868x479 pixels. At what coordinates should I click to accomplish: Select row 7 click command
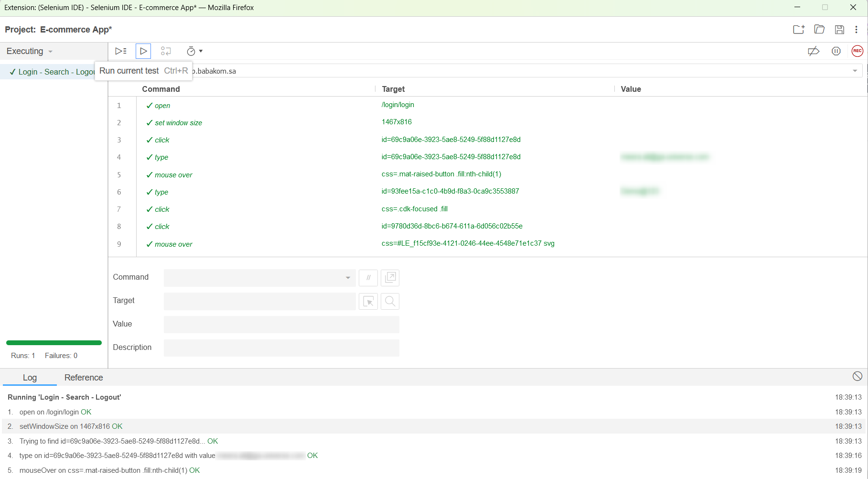click(162, 209)
